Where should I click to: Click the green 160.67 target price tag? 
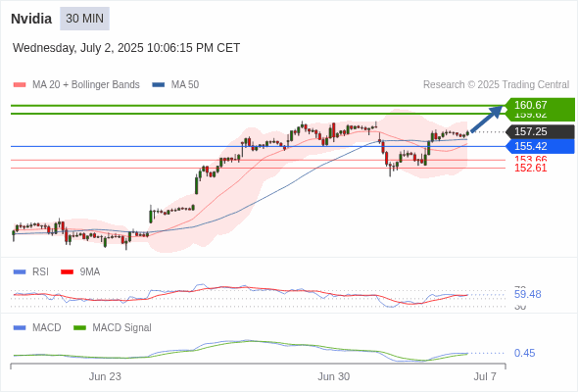point(540,105)
